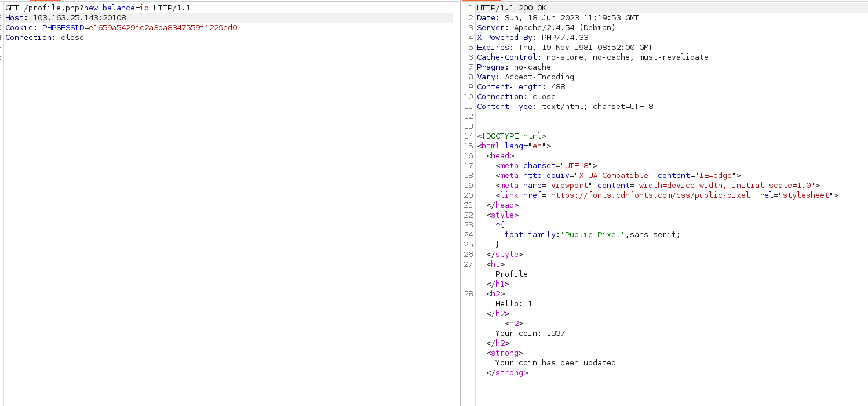Click the Content-Length 488 header
Screen dimensions: 868x406
point(521,87)
